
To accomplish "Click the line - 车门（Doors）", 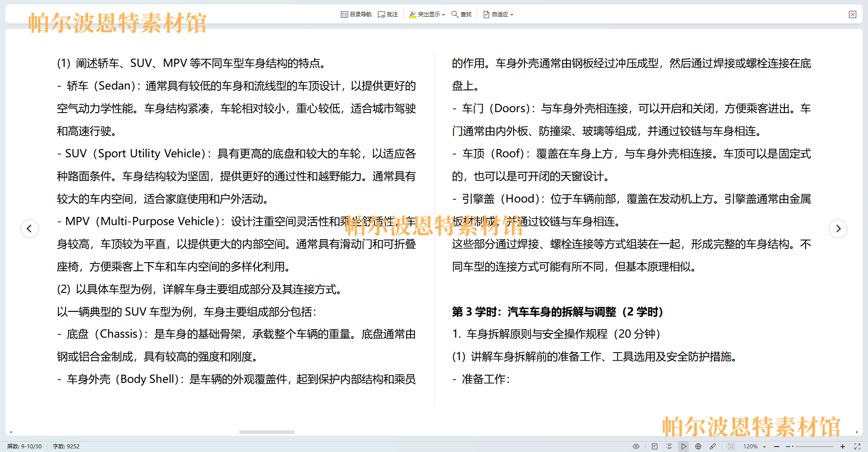I will (632, 108).
